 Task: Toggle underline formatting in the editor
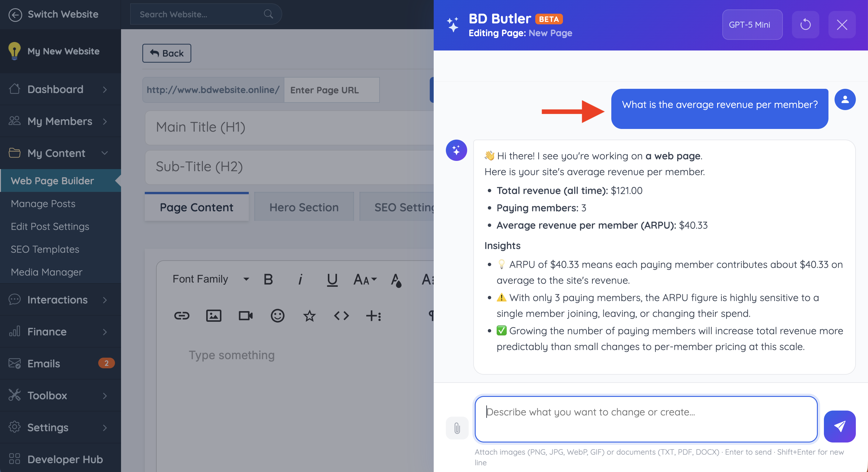pos(332,279)
